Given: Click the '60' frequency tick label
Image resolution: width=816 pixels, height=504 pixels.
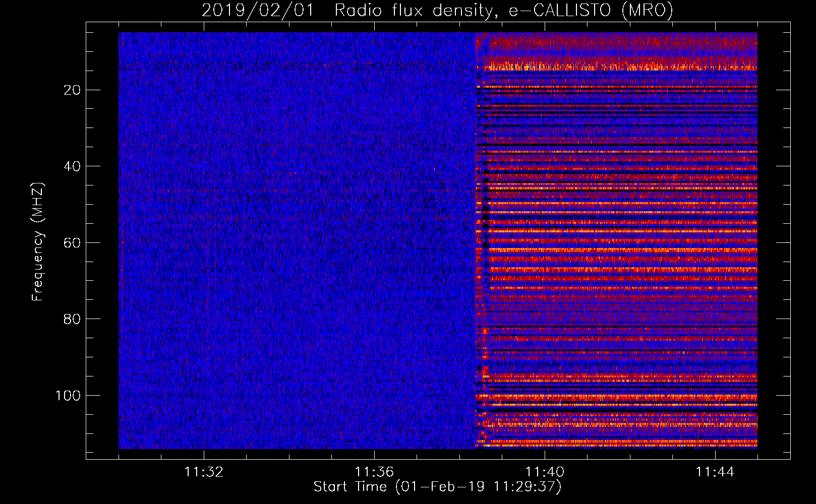Looking at the screenshot, I should tap(73, 243).
